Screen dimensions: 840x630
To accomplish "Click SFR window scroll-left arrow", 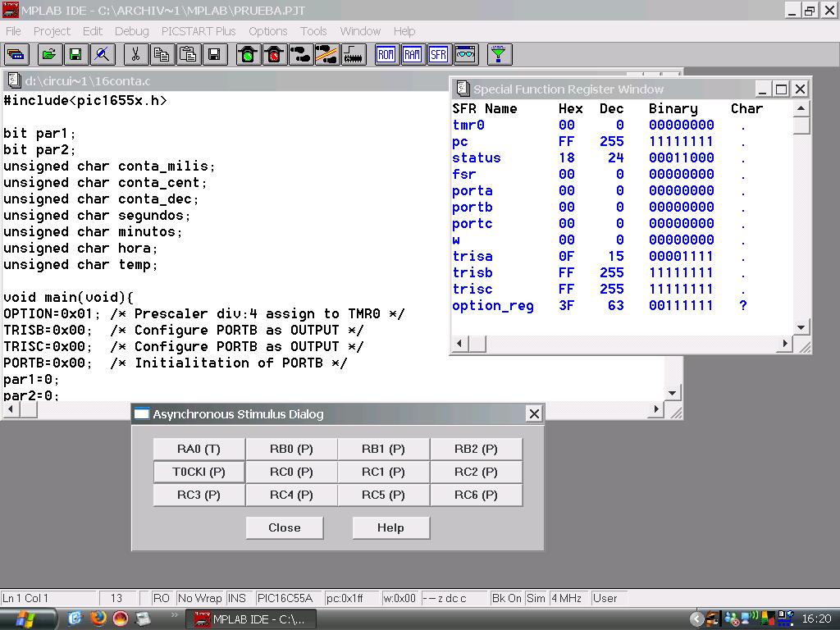I will pos(459,344).
